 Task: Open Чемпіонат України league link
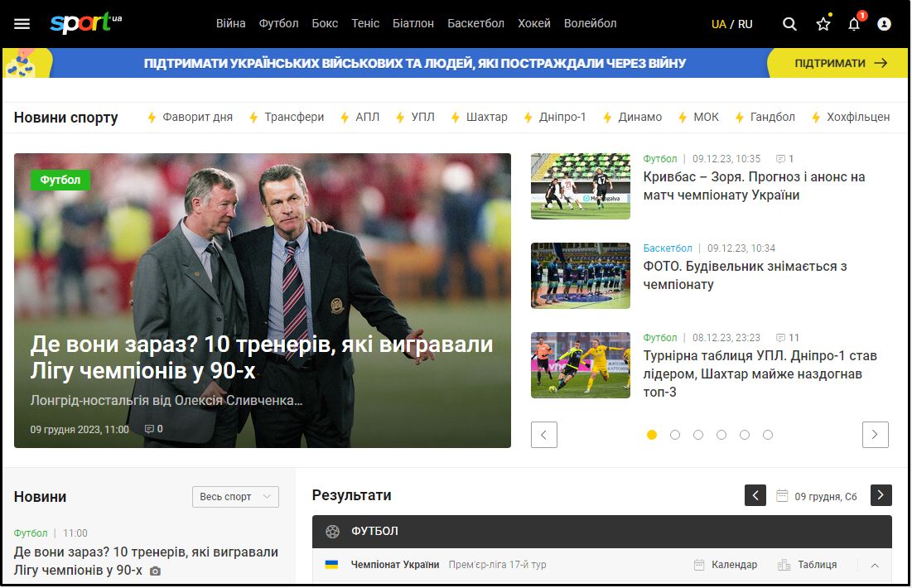pos(395,565)
